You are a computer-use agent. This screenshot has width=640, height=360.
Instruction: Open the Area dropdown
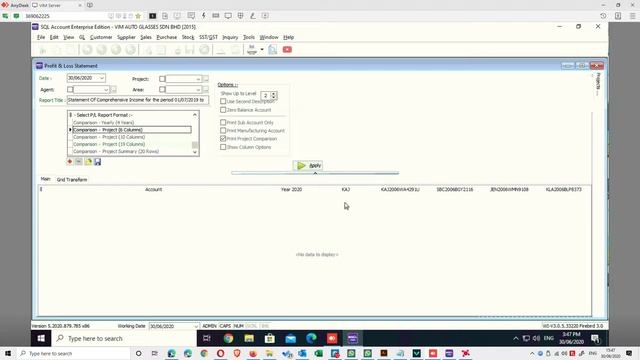pos(198,89)
